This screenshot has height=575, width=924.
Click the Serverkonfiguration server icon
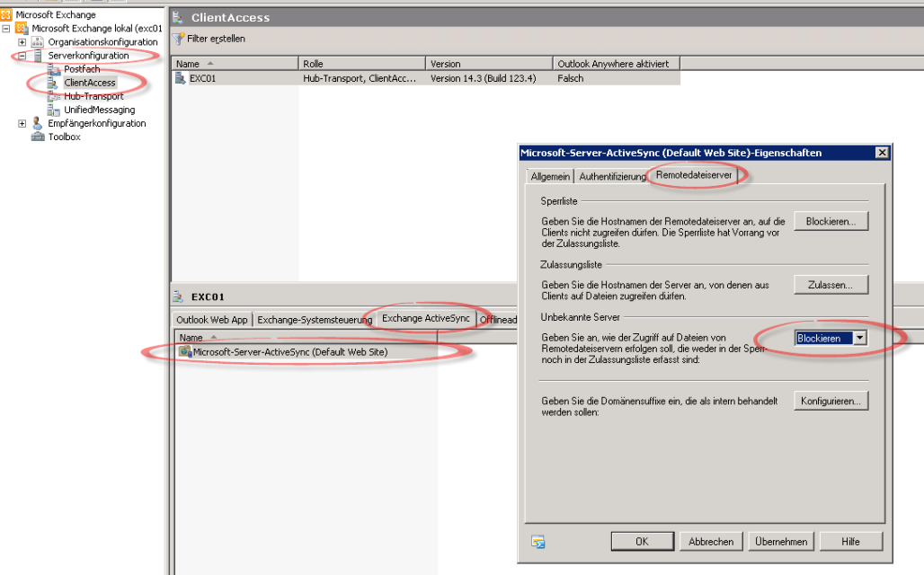point(38,56)
